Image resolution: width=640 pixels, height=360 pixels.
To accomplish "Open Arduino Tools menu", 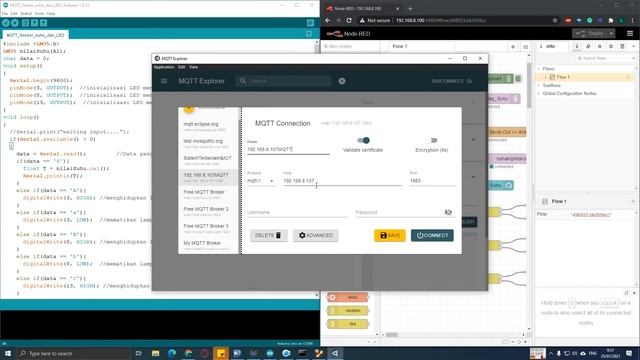I will click(x=39, y=13).
